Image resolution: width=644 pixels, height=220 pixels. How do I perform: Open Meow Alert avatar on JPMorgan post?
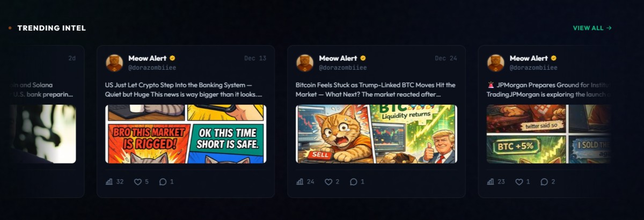495,63
